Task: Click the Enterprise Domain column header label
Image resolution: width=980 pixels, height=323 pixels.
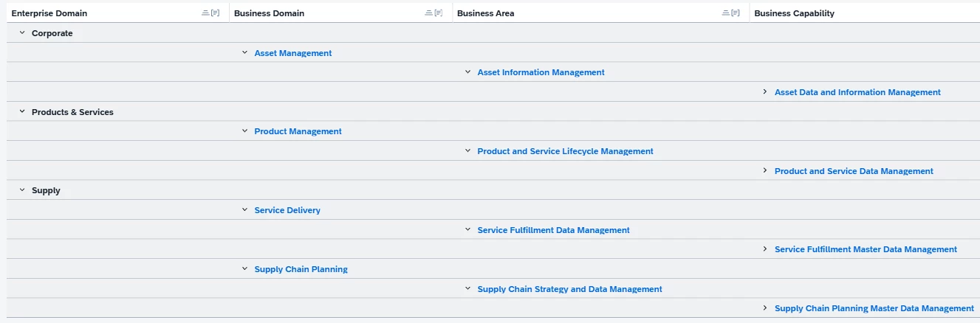Action: point(49,13)
